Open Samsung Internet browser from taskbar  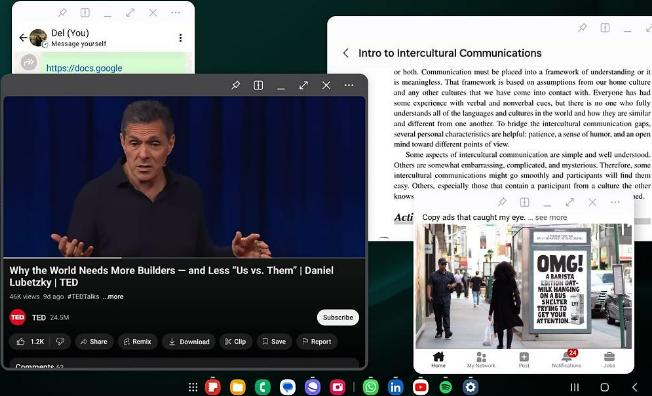[x=312, y=387]
